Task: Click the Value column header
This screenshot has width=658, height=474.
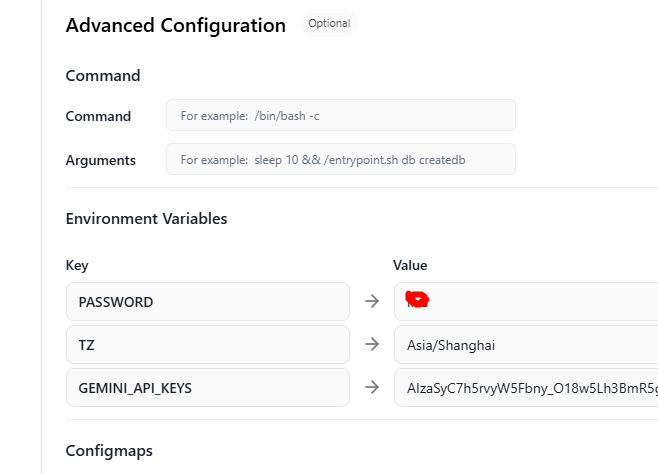Action: click(410, 265)
